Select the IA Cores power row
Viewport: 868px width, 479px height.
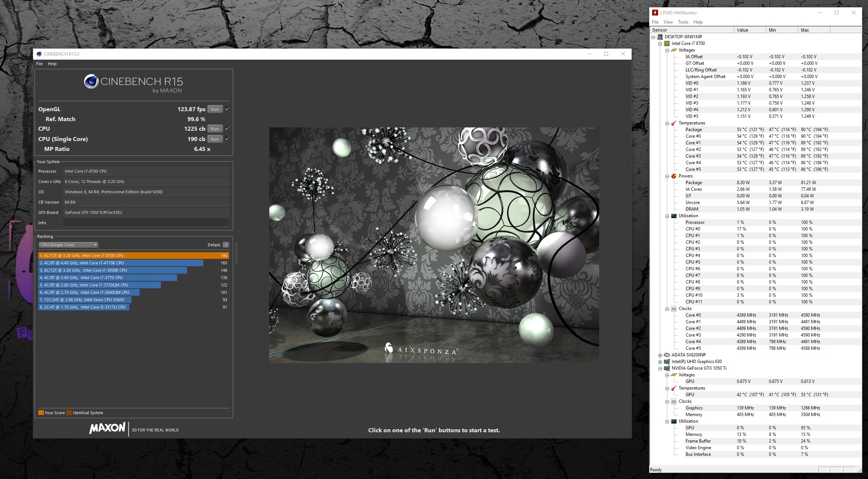[x=756, y=189]
